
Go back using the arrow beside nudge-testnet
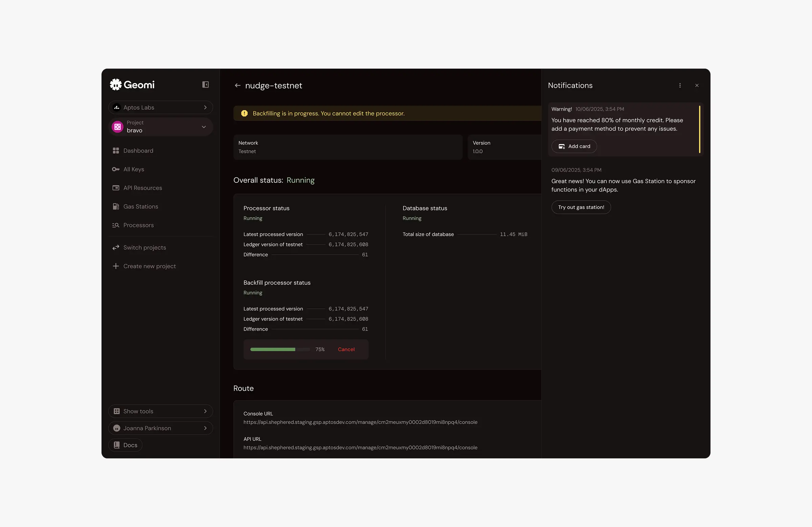point(238,85)
